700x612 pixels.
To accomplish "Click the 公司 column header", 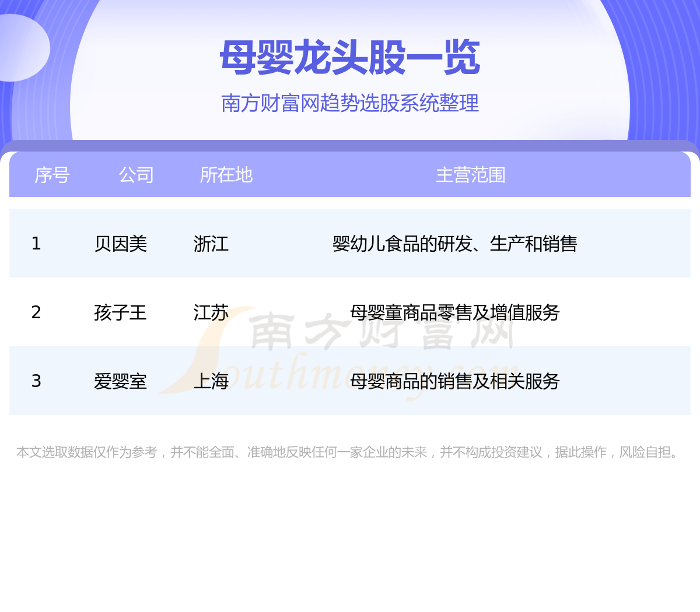I will click(136, 175).
